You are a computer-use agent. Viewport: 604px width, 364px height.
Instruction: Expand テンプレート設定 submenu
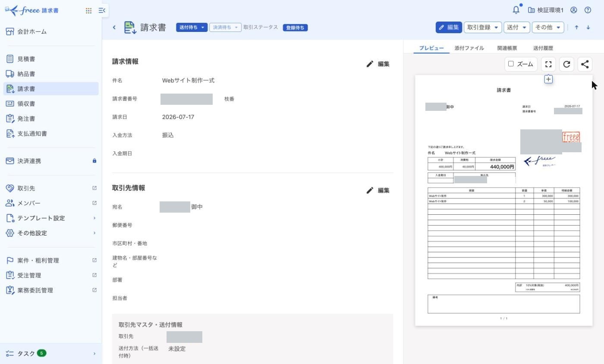[51, 218]
